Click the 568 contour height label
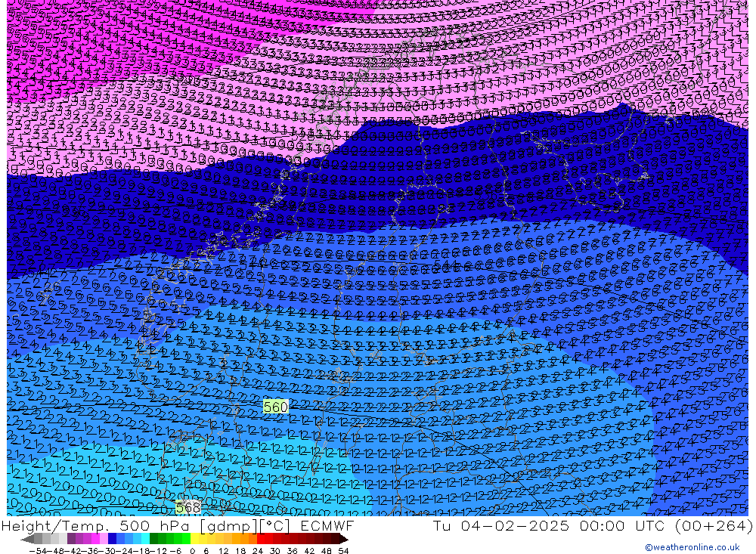756x554 pixels. click(x=188, y=507)
